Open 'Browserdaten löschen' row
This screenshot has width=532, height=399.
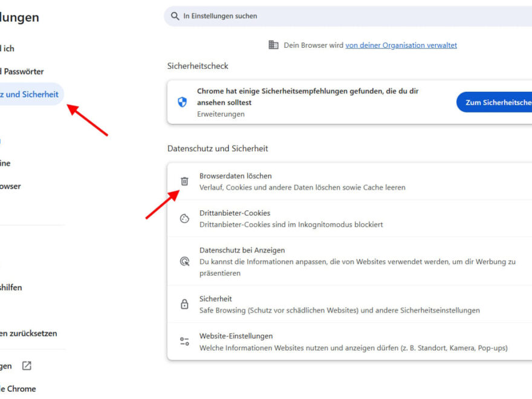click(350, 181)
